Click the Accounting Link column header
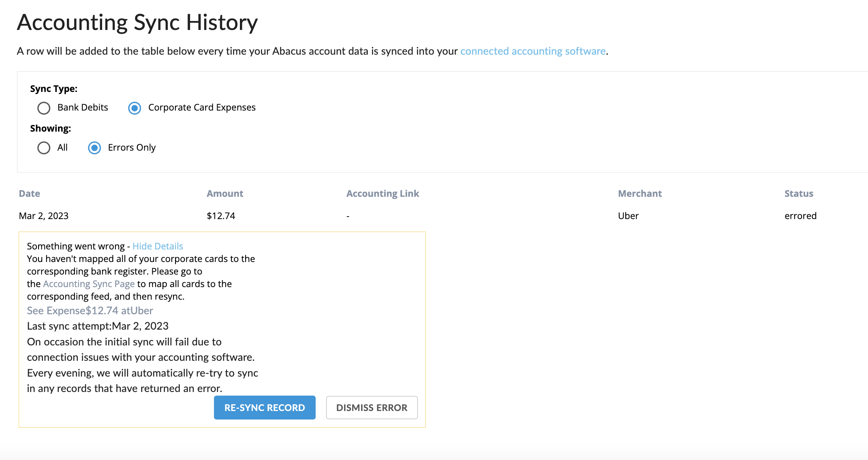Viewport: 868px width, 460px height. coord(383,194)
